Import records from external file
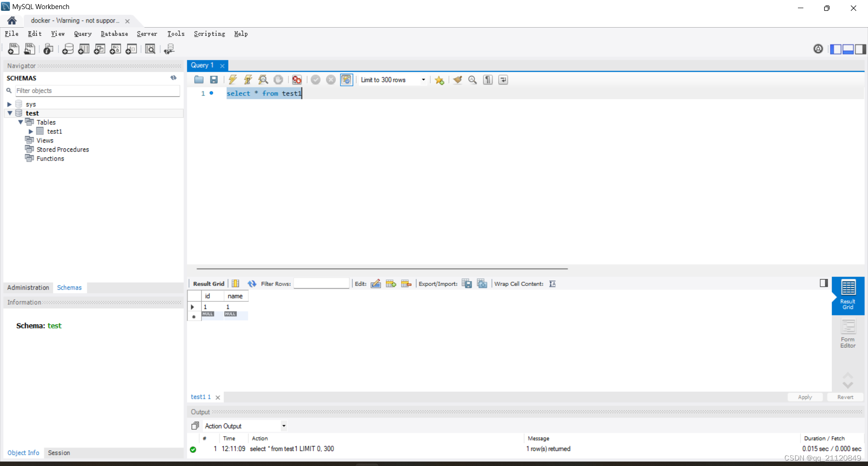Screen dimensions: 868x466 [x=482, y=284]
